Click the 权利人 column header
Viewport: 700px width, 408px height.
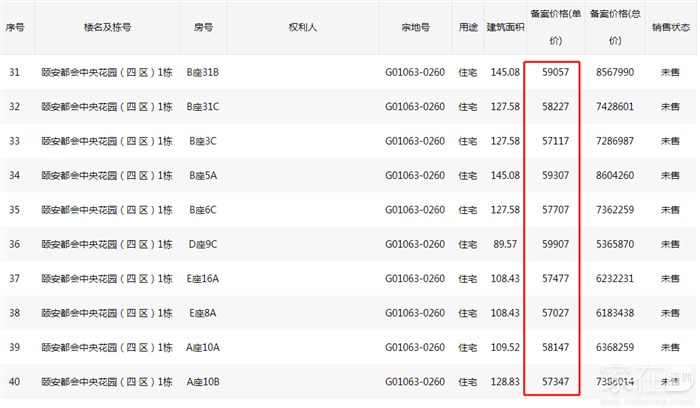[302, 29]
